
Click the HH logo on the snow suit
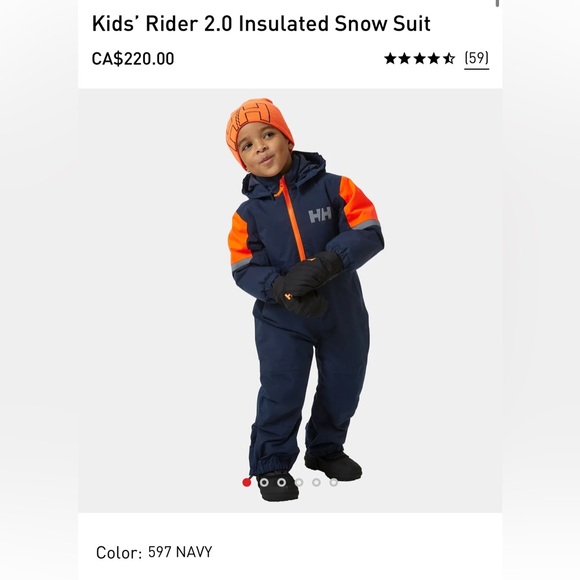(320, 215)
